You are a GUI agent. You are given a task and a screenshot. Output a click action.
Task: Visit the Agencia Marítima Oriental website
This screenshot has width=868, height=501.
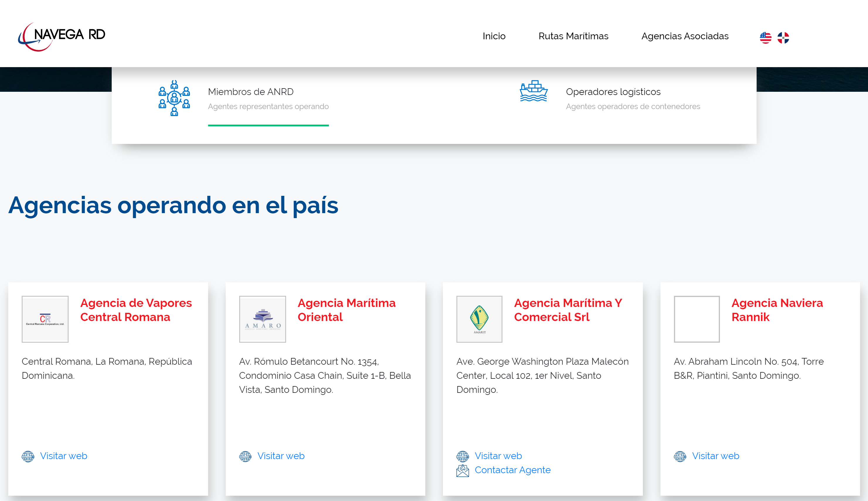click(x=281, y=456)
